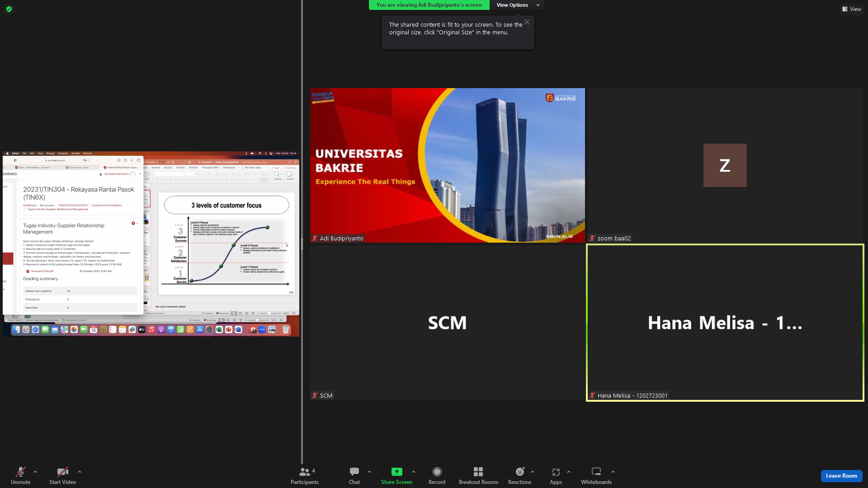Image resolution: width=868 pixels, height=488 pixels.
Task: Select Adi Budipriyanto's video tile
Action: [x=448, y=165]
